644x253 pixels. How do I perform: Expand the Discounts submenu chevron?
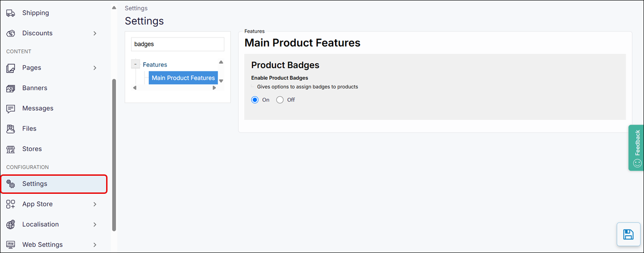(x=95, y=33)
